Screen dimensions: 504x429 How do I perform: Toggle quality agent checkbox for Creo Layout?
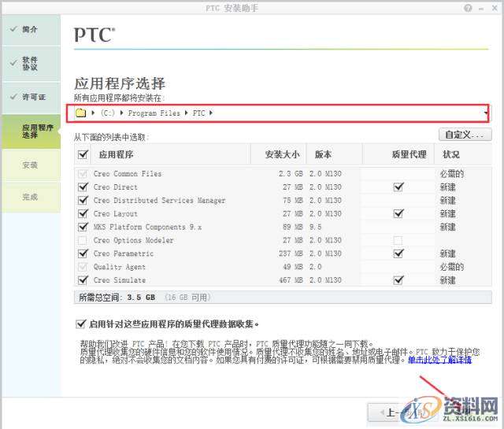pos(398,213)
